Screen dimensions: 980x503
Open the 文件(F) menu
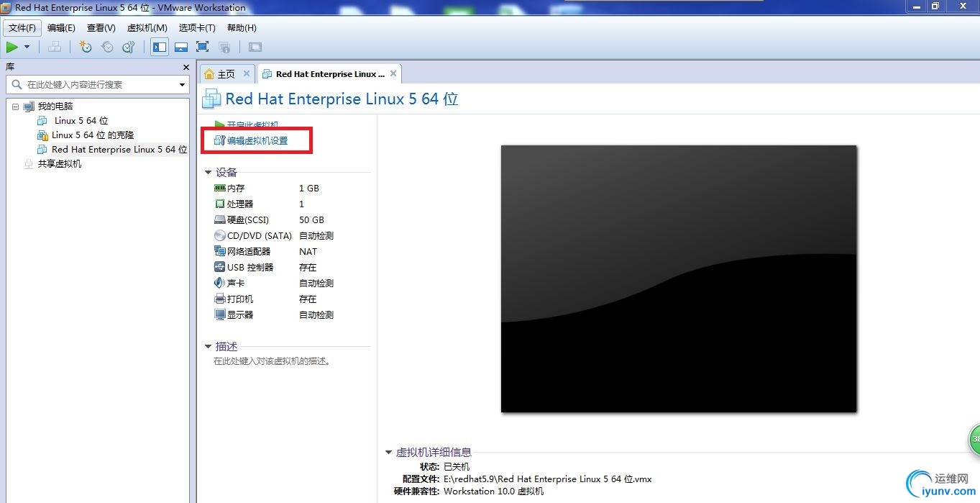pyautogui.click(x=22, y=28)
